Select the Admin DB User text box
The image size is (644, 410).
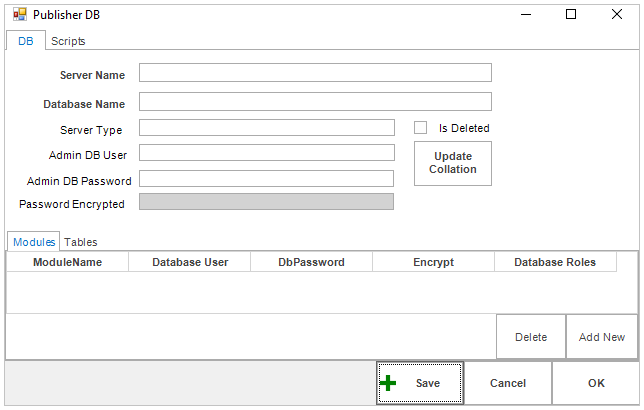point(267,153)
